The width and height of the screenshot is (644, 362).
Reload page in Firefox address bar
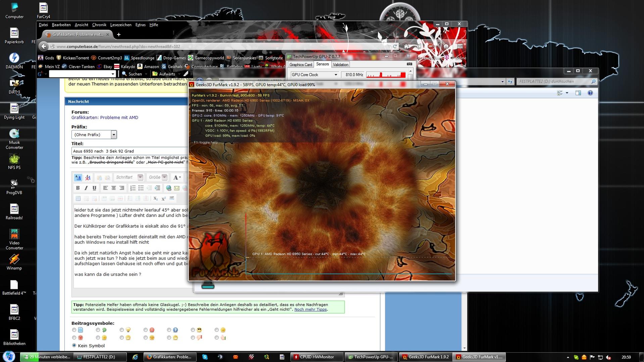(395, 47)
